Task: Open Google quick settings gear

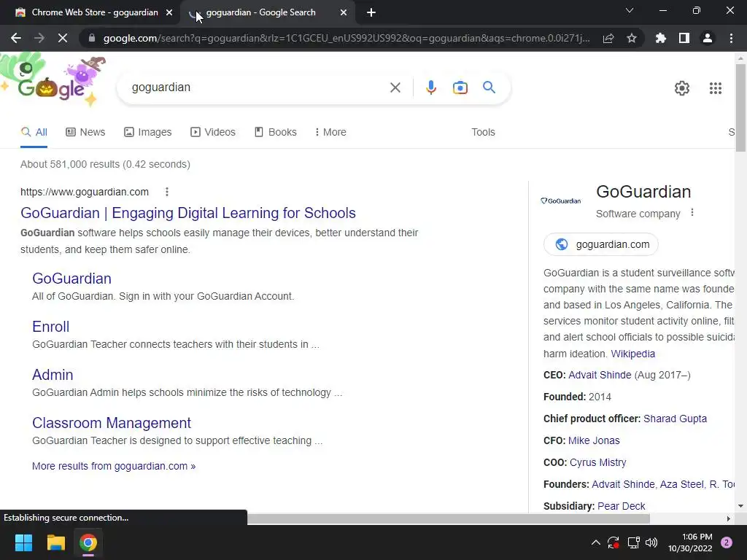Action: point(682,88)
